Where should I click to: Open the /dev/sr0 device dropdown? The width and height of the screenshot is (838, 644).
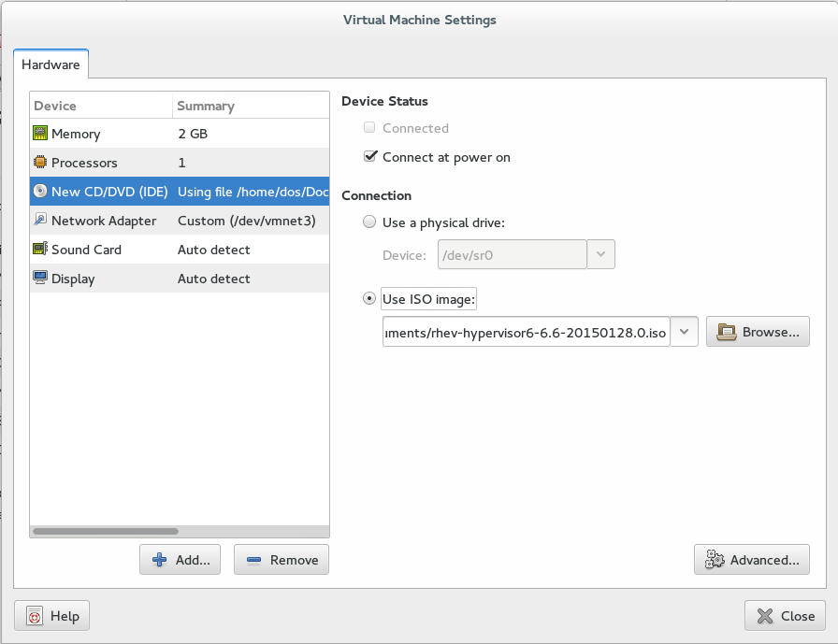click(x=600, y=255)
